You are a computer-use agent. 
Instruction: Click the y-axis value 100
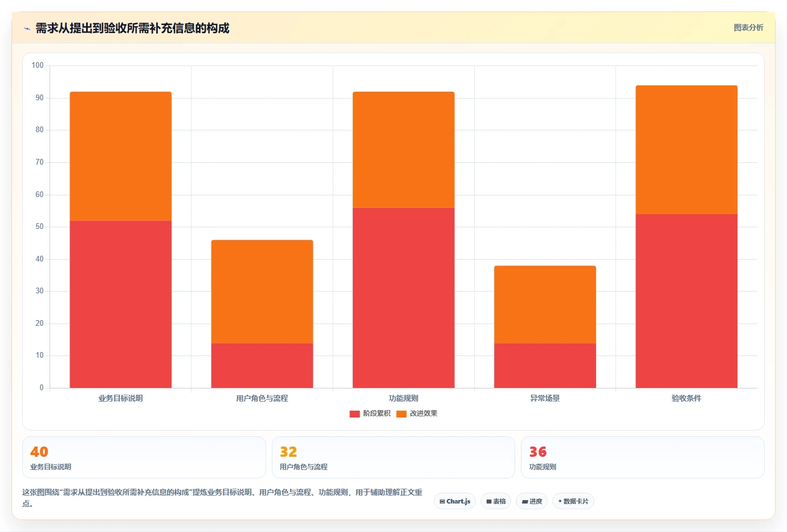38,66
